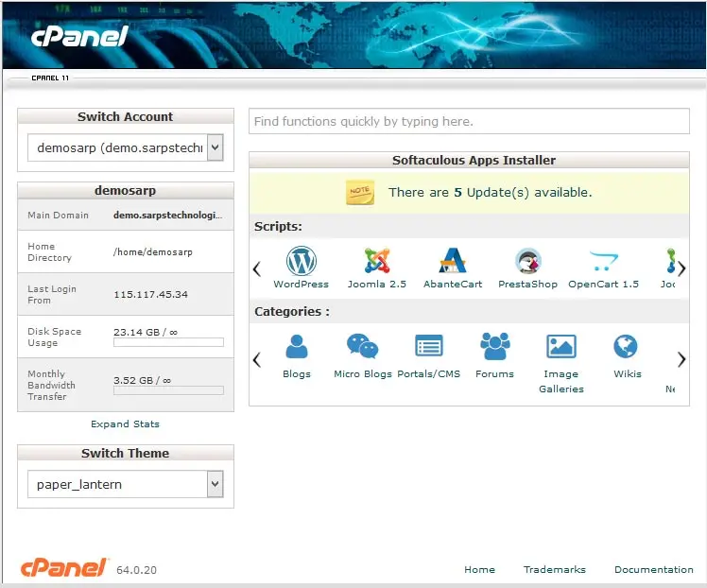Click the Updates available note icon

[359, 192]
